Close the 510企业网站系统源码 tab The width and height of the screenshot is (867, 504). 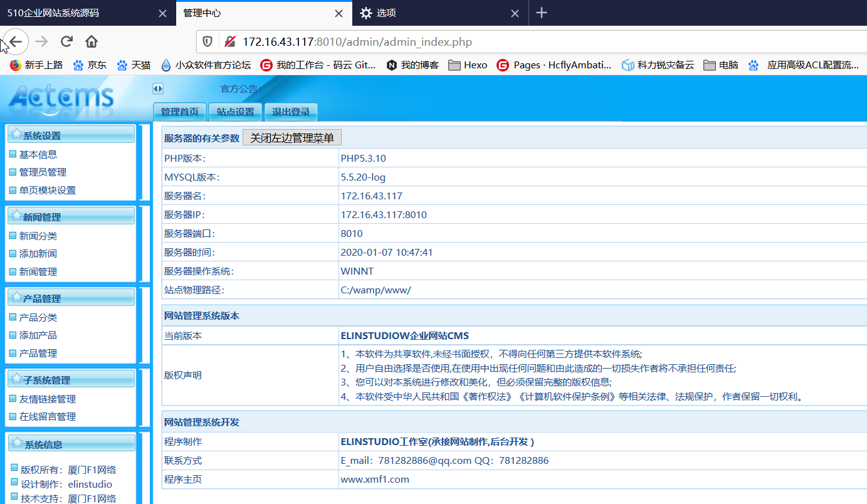[162, 13]
